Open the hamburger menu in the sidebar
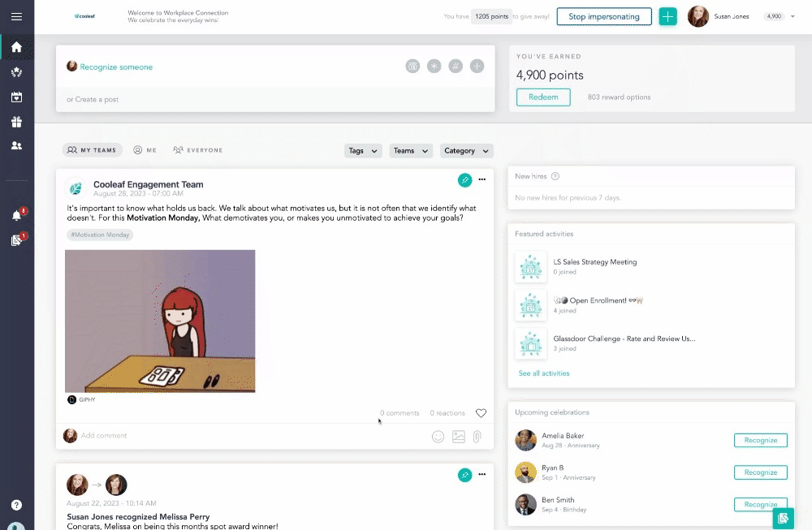 16,16
